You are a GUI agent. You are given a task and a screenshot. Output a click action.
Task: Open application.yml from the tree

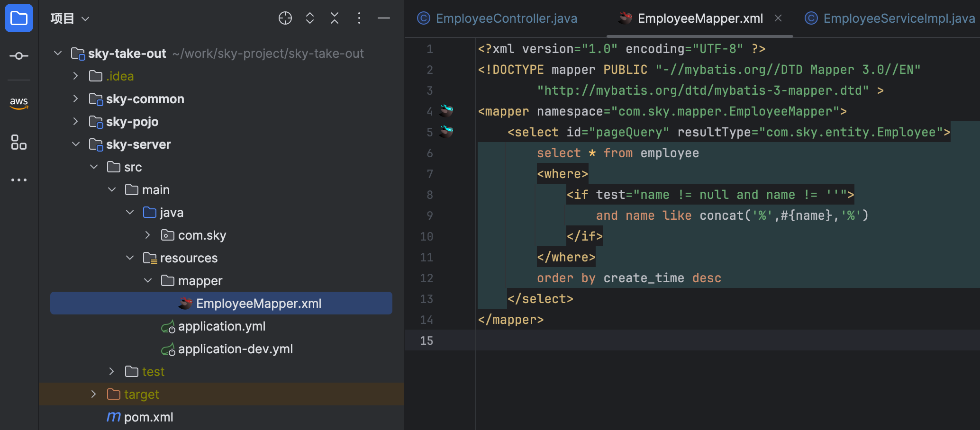point(222,326)
